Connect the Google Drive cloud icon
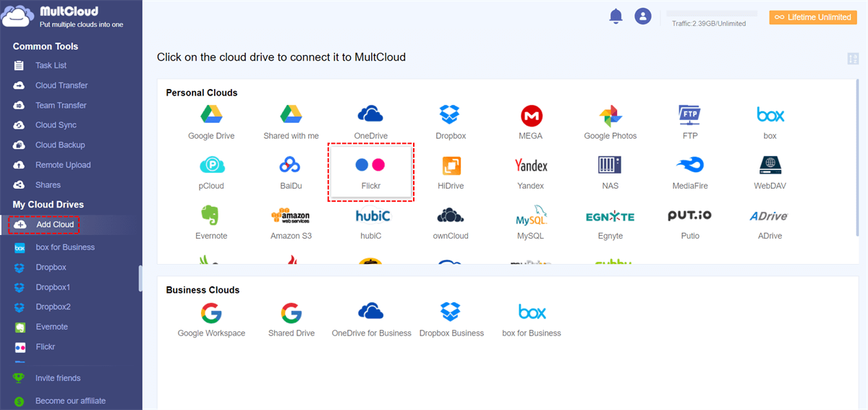 click(211, 115)
